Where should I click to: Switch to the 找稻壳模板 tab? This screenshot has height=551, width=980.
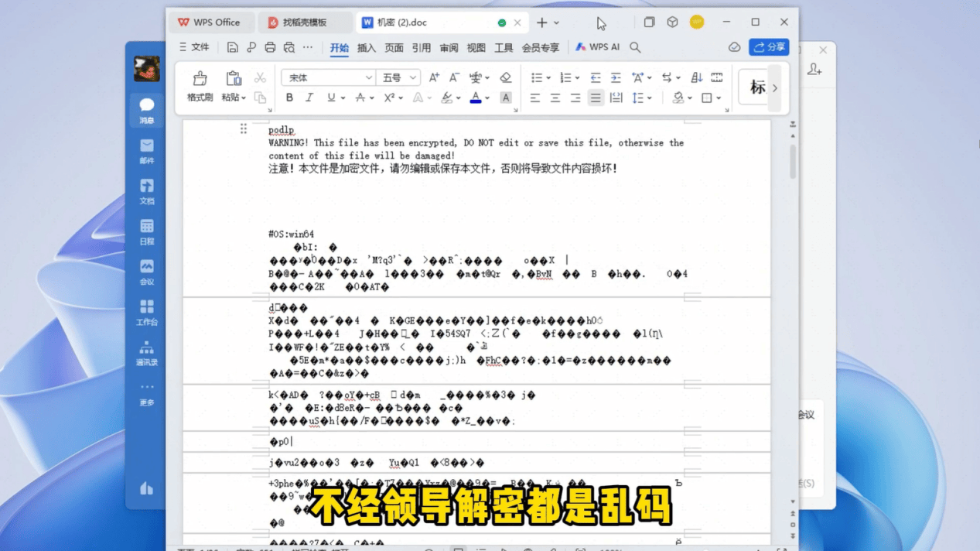tap(304, 23)
